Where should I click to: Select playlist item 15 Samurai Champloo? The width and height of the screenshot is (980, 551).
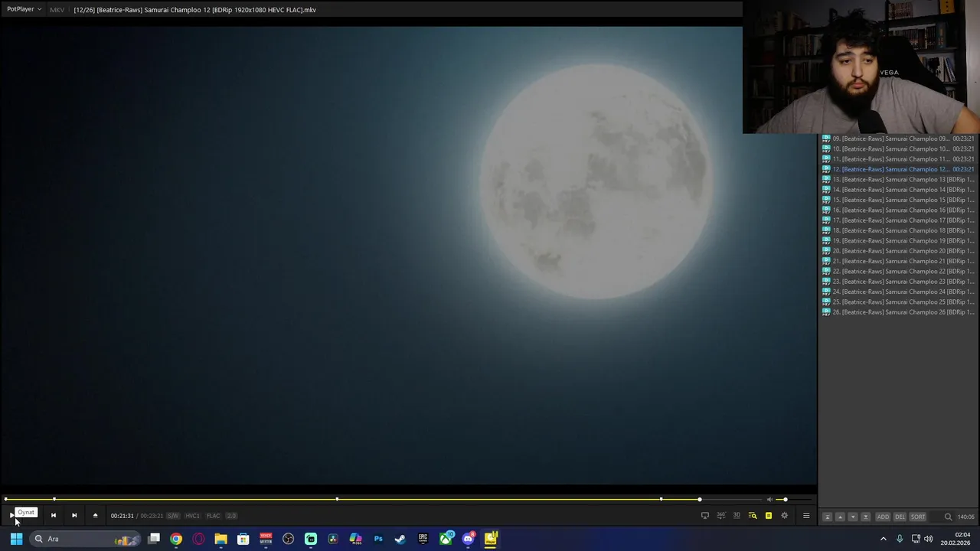pos(898,200)
